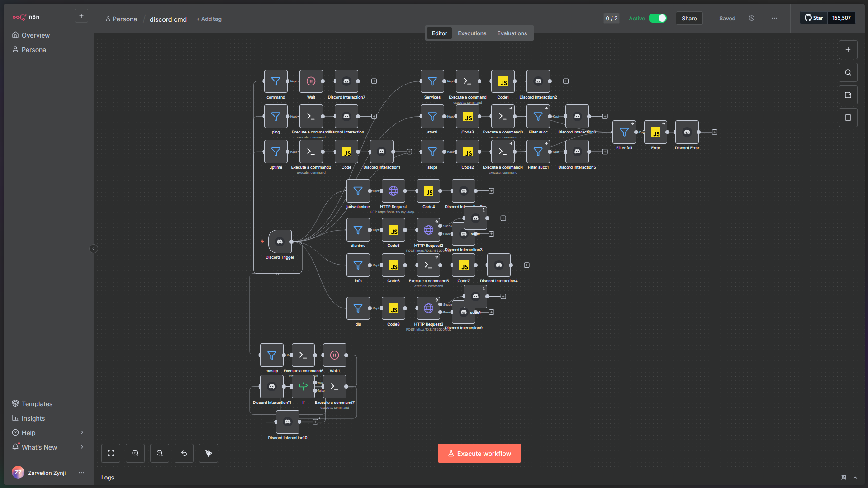The image size is (868, 488).
Task: Expand the Help submenu
Action: coord(81,433)
